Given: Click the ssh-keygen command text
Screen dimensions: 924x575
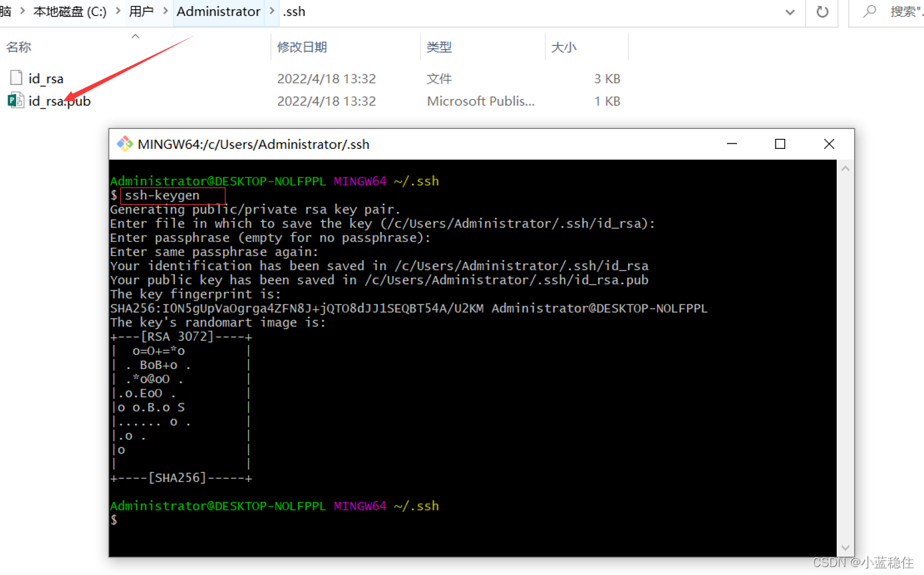Looking at the screenshot, I should [x=162, y=195].
